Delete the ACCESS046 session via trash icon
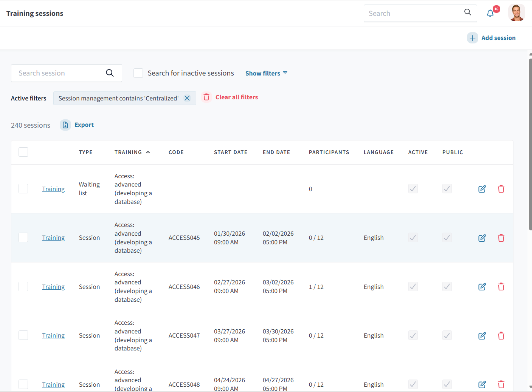Screen dimensions: 532x392 click(x=501, y=287)
